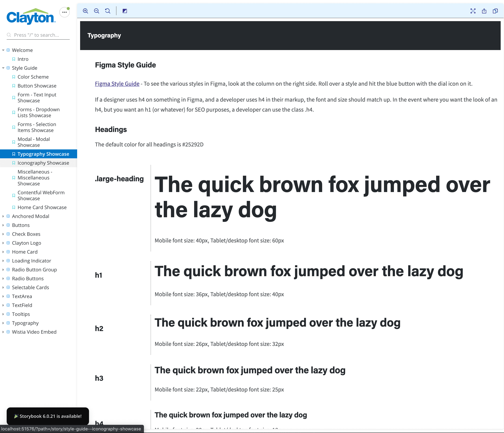This screenshot has width=504, height=433.
Task: Select the Typography Showcase menu item
Action: (x=43, y=154)
